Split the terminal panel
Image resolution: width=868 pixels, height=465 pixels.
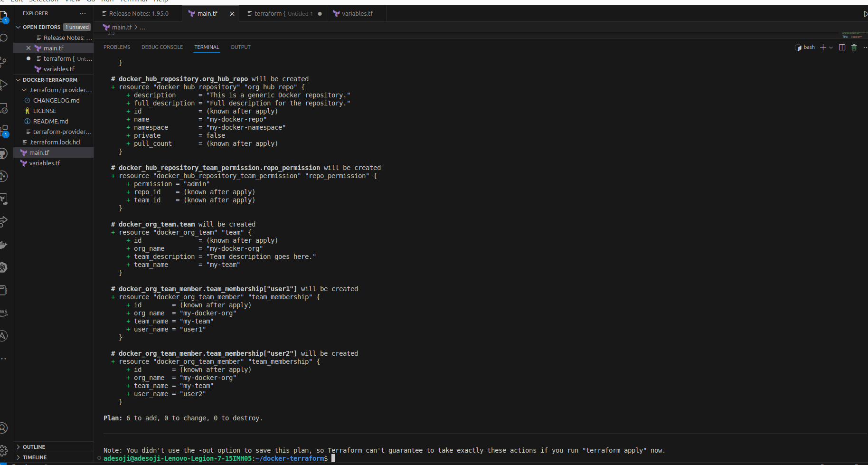point(842,47)
